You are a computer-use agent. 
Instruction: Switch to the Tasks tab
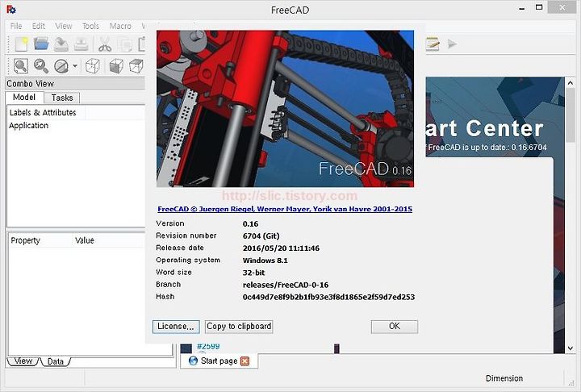coord(62,98)
